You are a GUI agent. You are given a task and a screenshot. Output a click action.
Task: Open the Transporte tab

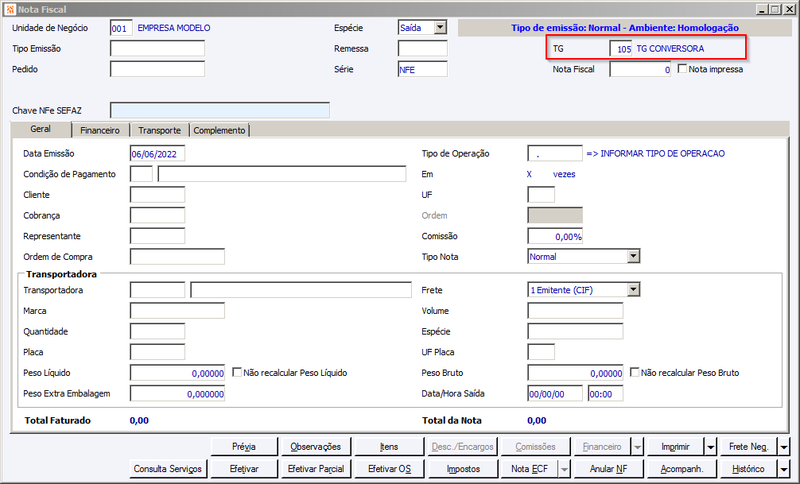pos(160,131)
